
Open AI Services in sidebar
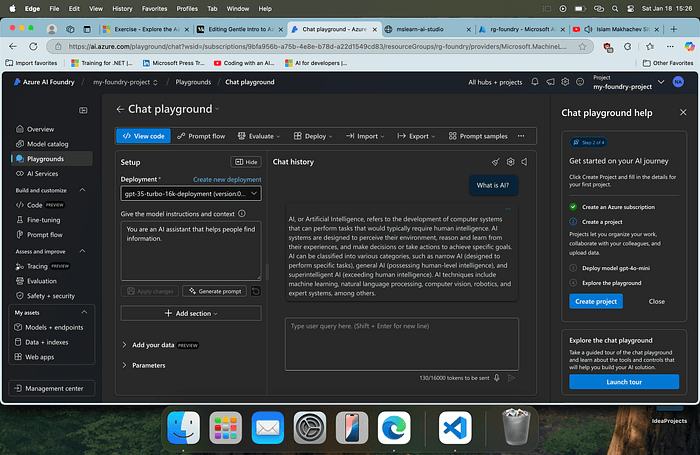pos(42,173)
